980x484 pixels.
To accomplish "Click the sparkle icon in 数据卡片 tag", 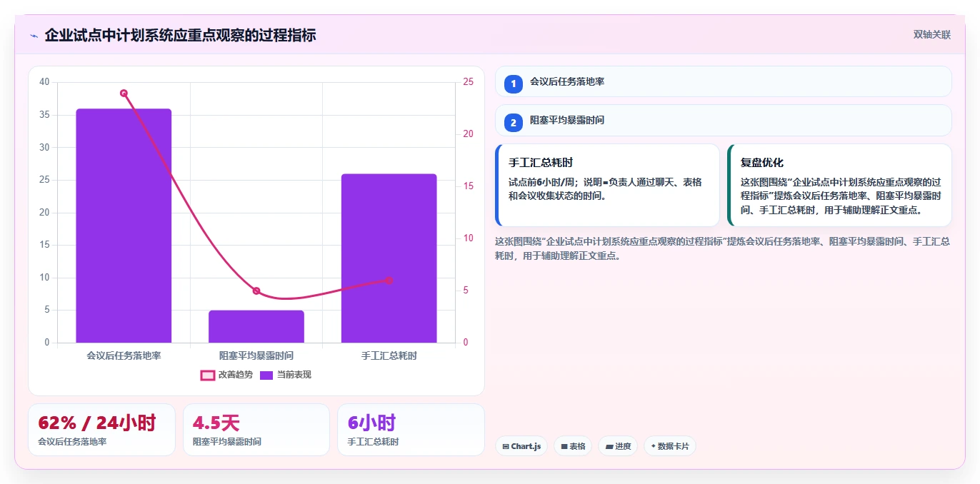I will pos(654,446).
